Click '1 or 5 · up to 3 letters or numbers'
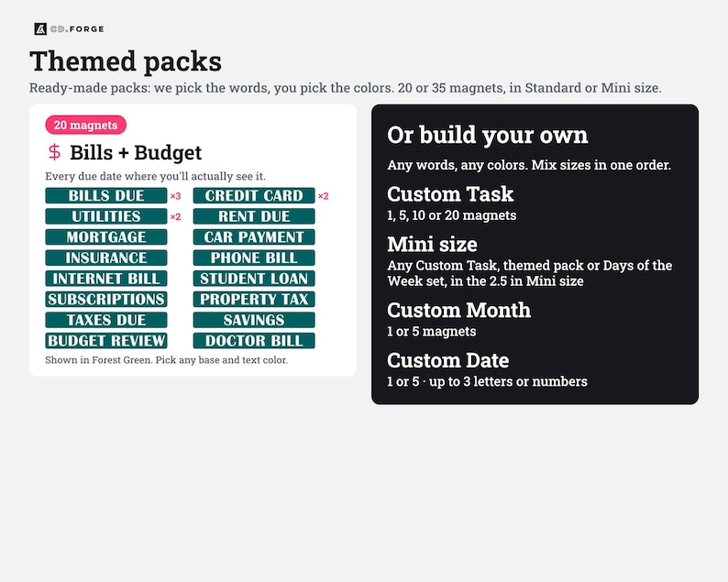The height and width of the screenshot is (582, 728). point(487,381)
